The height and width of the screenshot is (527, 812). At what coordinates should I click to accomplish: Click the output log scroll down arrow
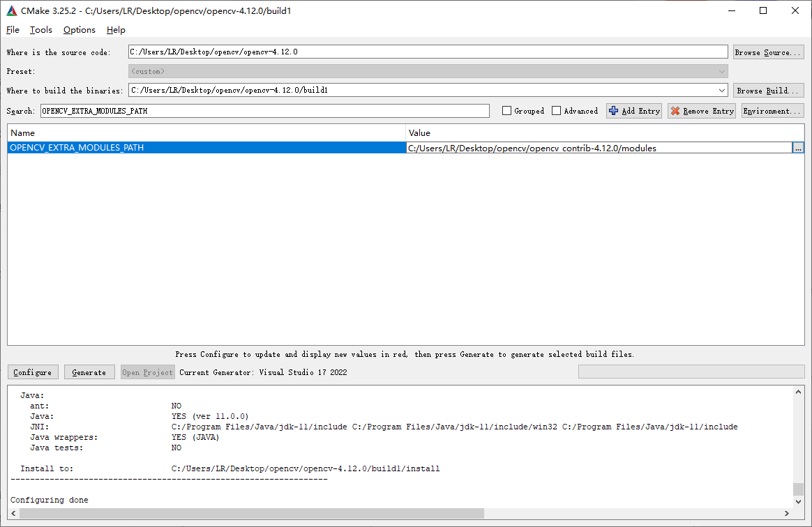[x=798, y=502]
